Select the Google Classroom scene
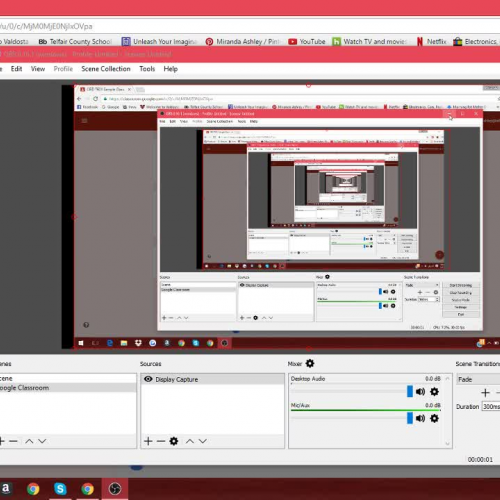 click(68, 388)
